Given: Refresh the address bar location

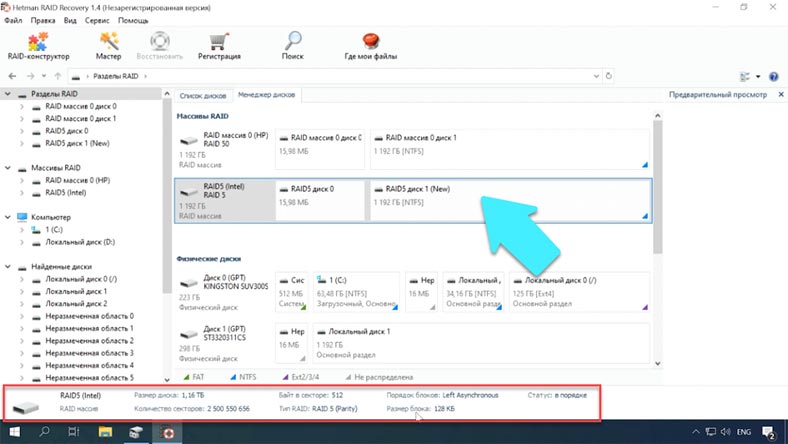Looking at the screenshot, I should 609,76.
